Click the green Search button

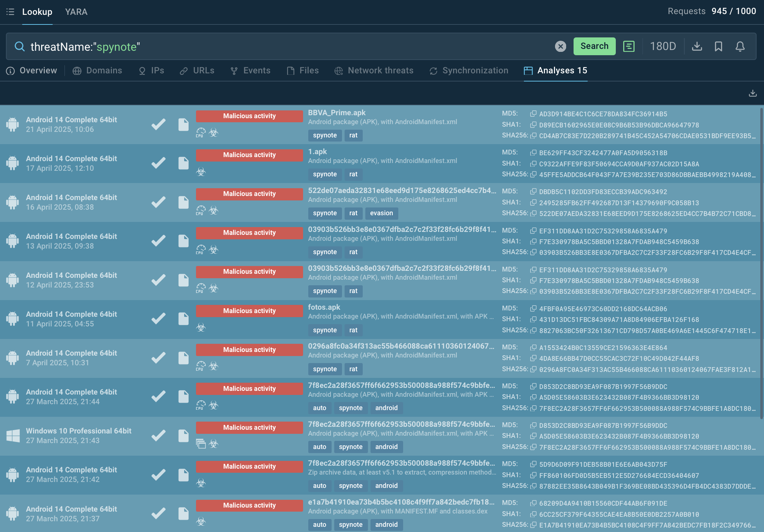point(594,46)
